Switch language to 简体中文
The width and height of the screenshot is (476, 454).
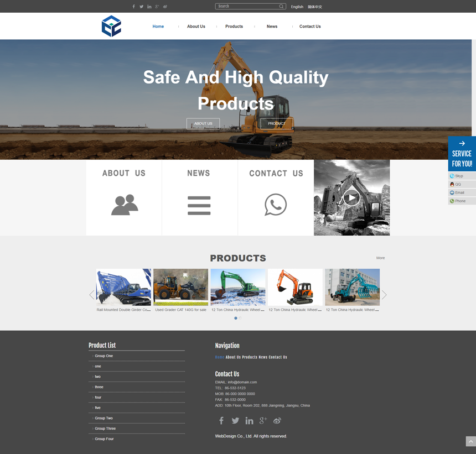(315, 7)
